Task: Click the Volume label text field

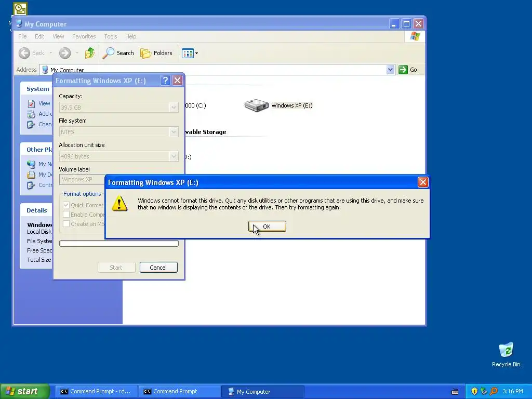Action: pos(82,179)
